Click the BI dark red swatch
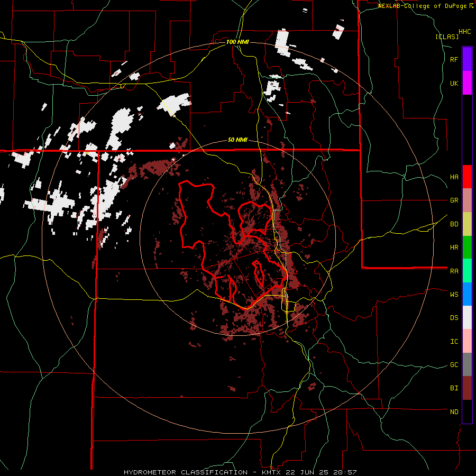Screen dimensions: 476x476 (x=467, y=388)
